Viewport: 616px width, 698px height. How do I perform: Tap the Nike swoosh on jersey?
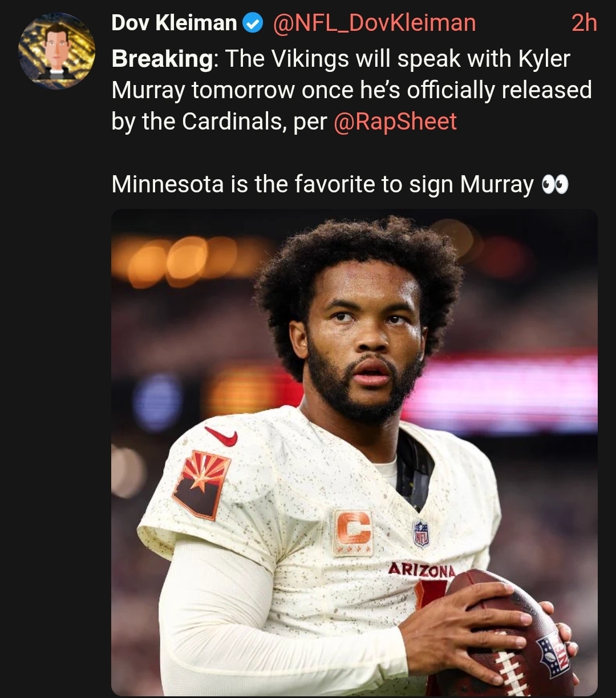point(221,437)
